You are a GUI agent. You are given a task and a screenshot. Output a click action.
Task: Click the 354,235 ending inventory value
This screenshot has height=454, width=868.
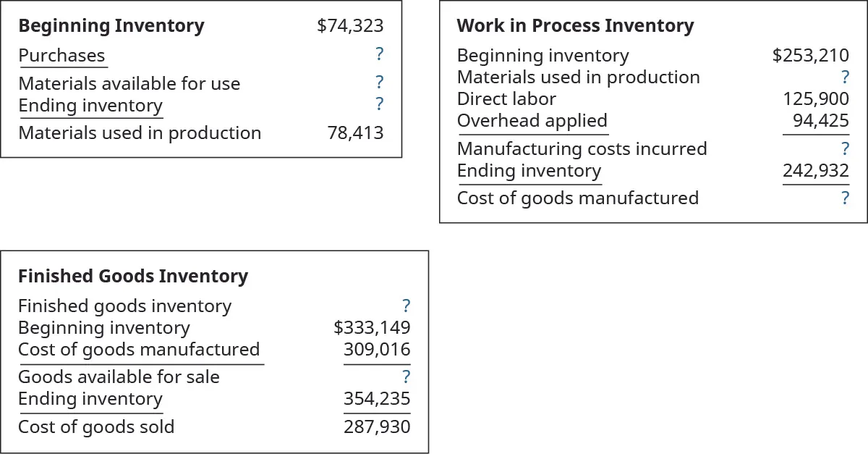[376, 399]
